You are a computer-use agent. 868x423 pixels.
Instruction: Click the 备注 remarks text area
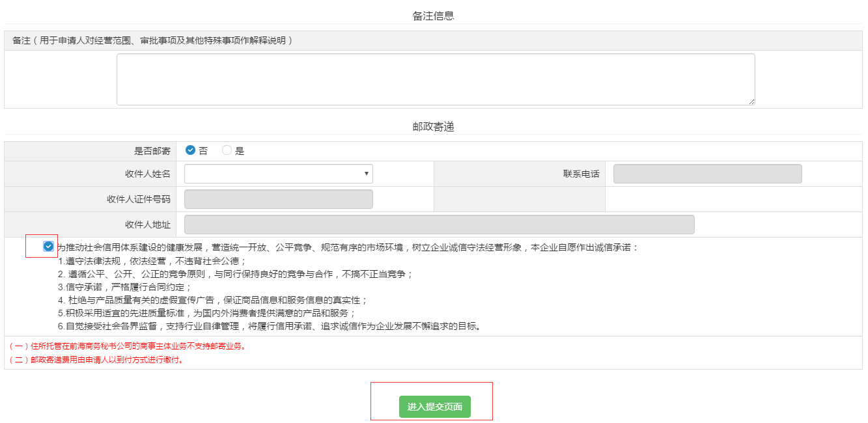pyautogui.click(x=435, y=79)
